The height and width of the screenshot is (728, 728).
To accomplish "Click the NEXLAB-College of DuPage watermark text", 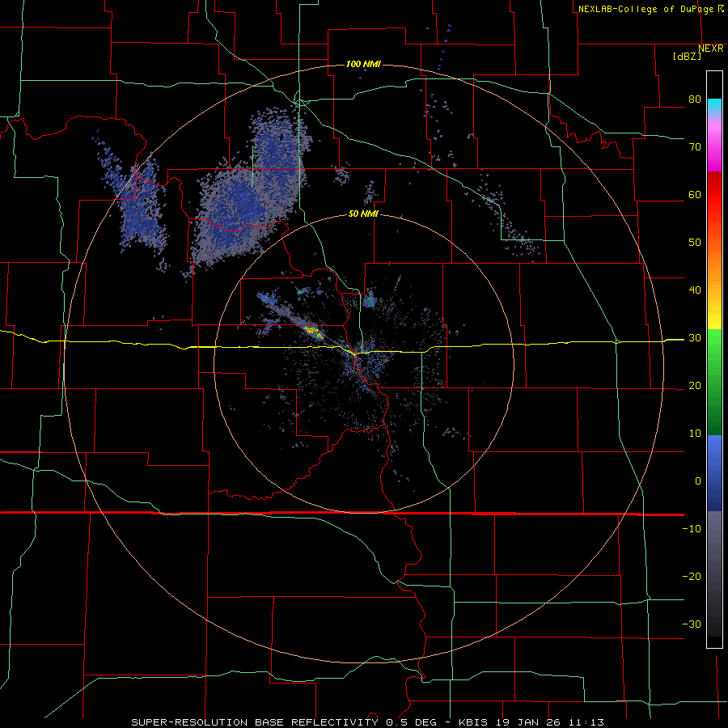I will tap(647, 9).
